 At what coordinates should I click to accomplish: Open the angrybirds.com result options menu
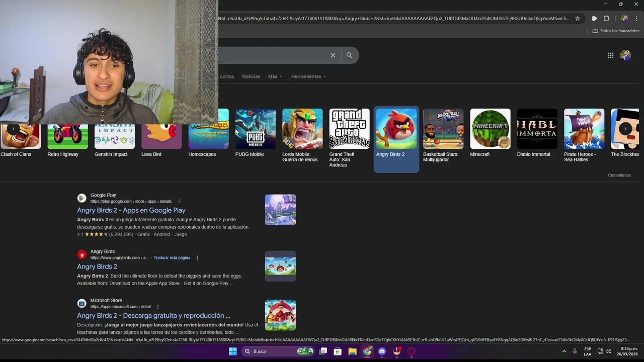click(x=197, y=258)
